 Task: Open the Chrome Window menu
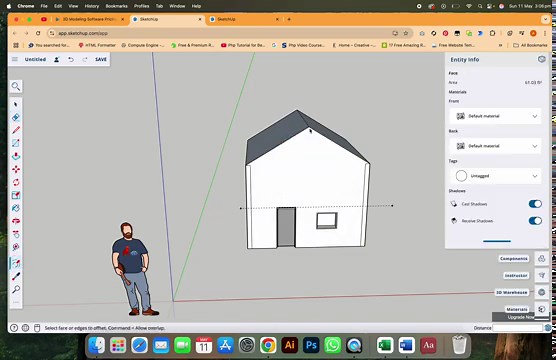(x=177, y=6)
